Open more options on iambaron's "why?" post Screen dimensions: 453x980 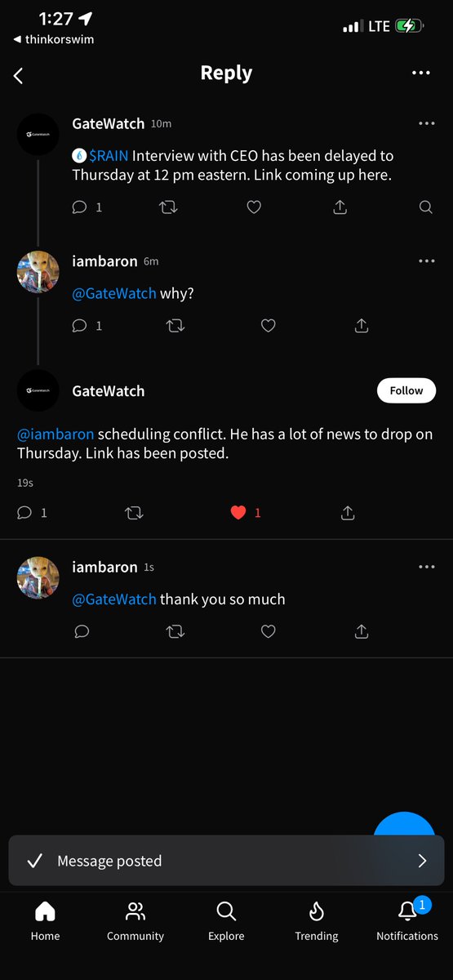click(x=427, y=261)
